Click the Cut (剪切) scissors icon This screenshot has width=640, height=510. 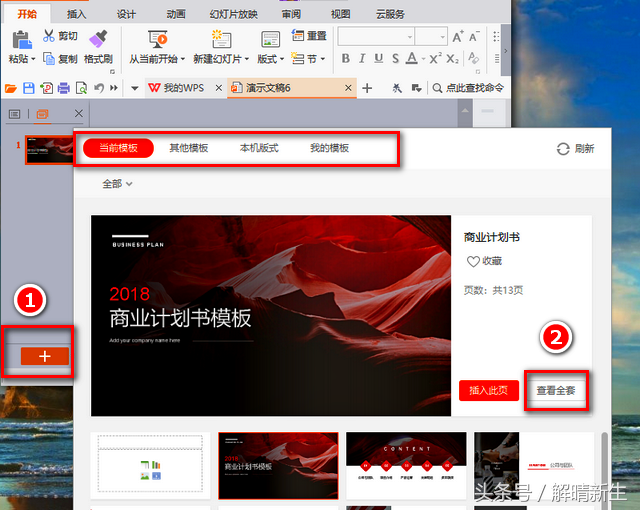point(49,36)
